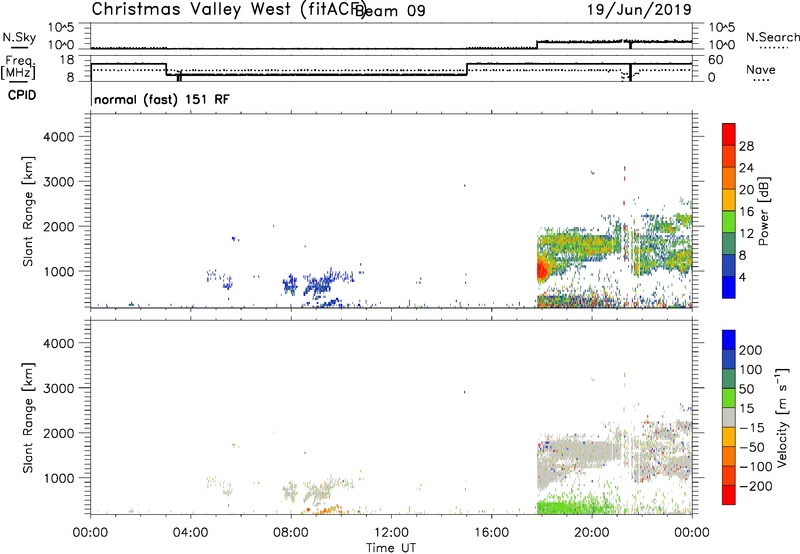Click the '200' tick on the Velocity colorbar

(751, 350)
